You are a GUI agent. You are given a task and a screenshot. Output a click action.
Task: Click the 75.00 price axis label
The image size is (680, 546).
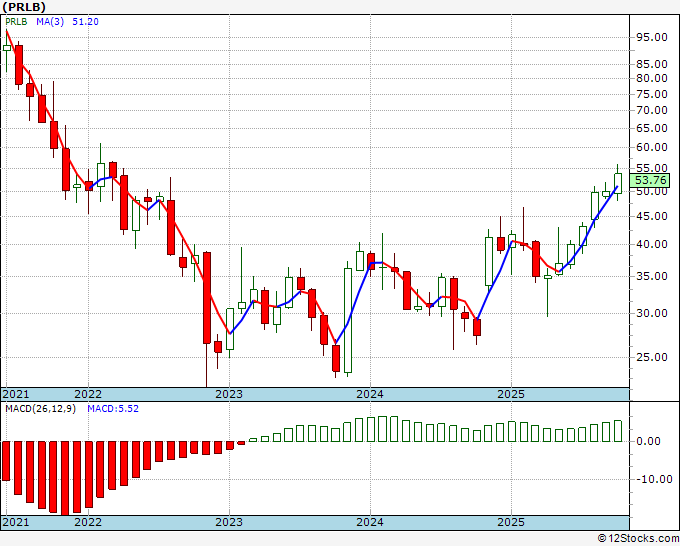coord(652,94)
